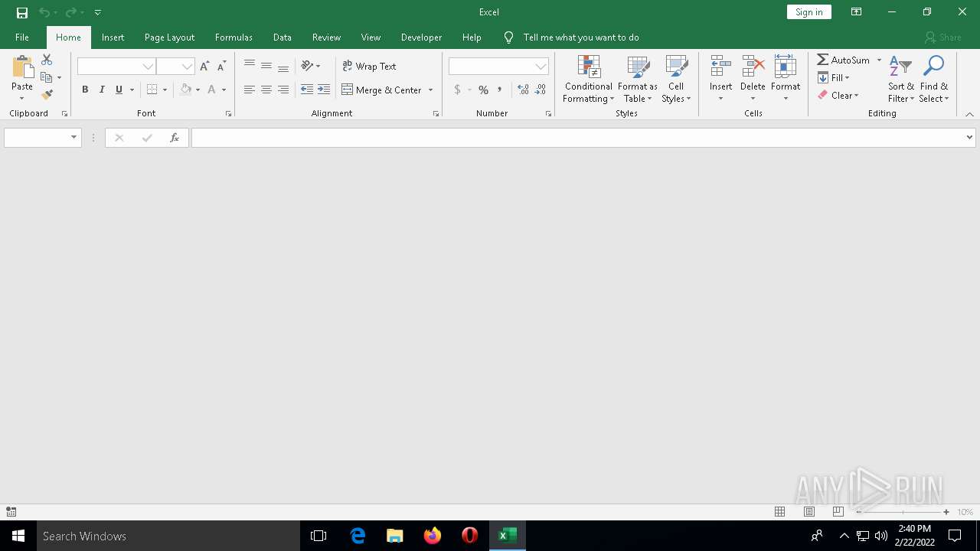
Task: Click the Clear button
Action: (x=838, y=96)
